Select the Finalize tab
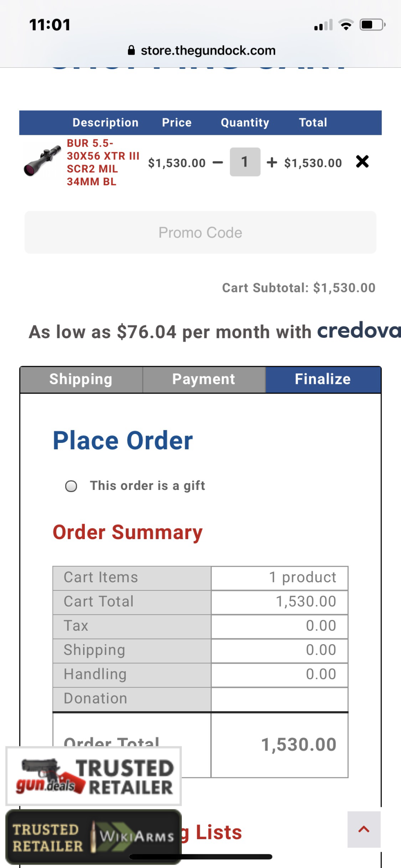This screenshot has height=868, width=401. (x=323, y=379)
